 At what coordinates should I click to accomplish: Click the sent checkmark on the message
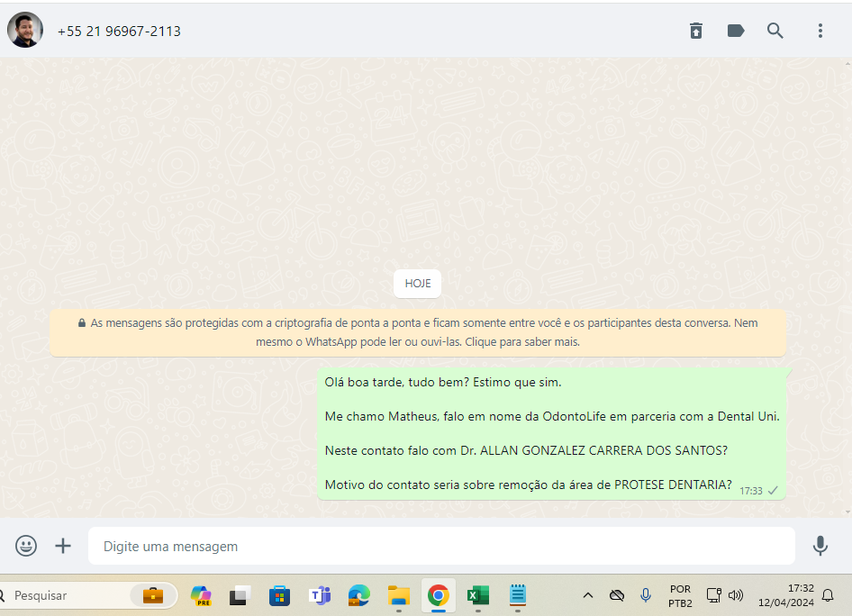click(x=774, y=491)
